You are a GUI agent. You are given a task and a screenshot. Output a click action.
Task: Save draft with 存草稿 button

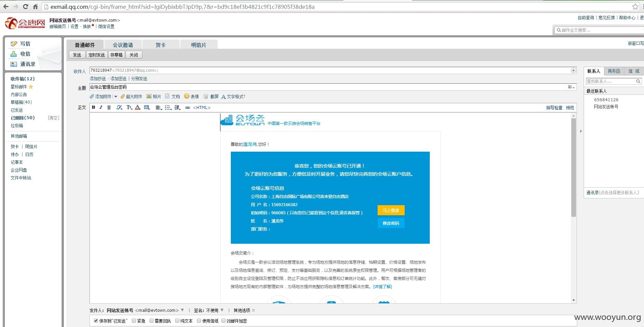pyautogui.click(x=116, y=55)
